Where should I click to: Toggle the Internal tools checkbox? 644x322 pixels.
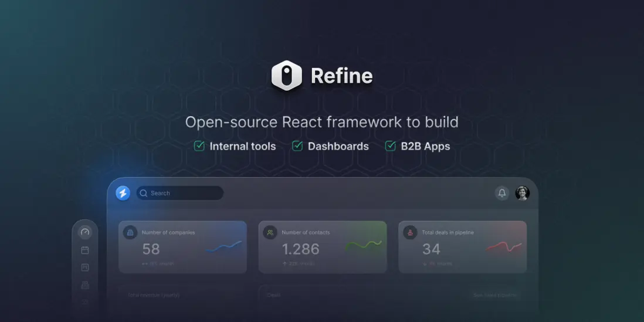pos(199,146)
